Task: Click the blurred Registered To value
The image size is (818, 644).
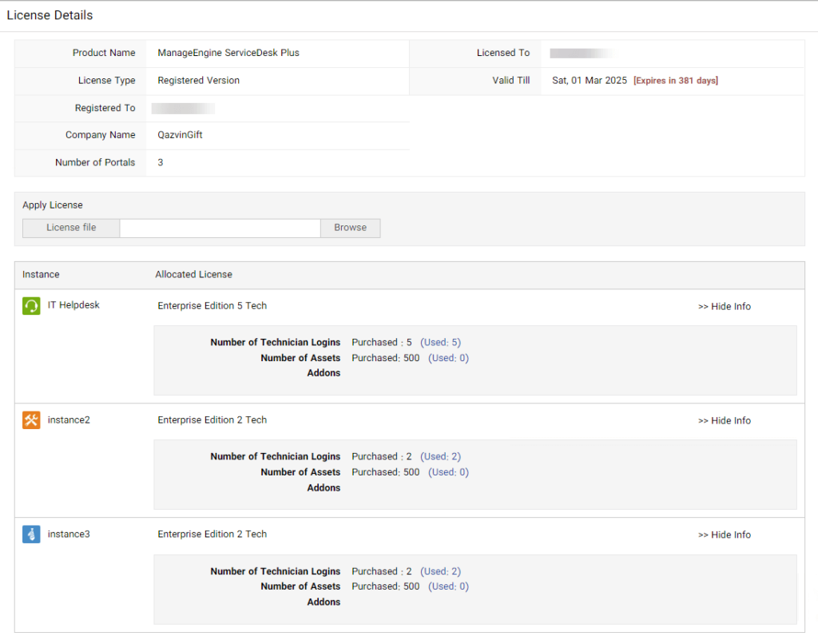Action: [x=183, y=109]
